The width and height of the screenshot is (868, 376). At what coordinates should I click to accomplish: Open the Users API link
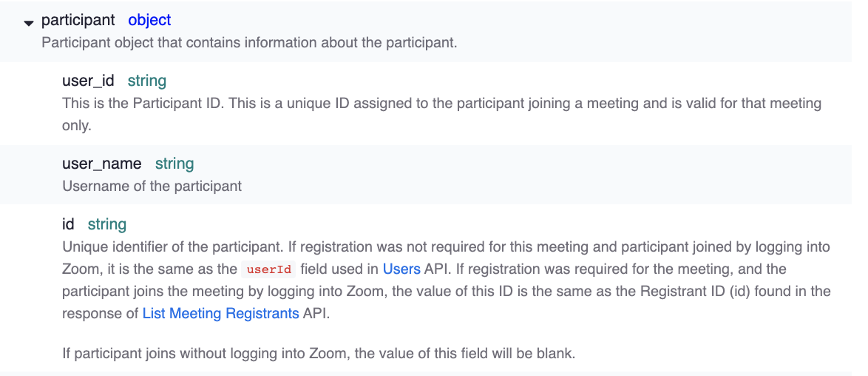click(x=401, y=269)
